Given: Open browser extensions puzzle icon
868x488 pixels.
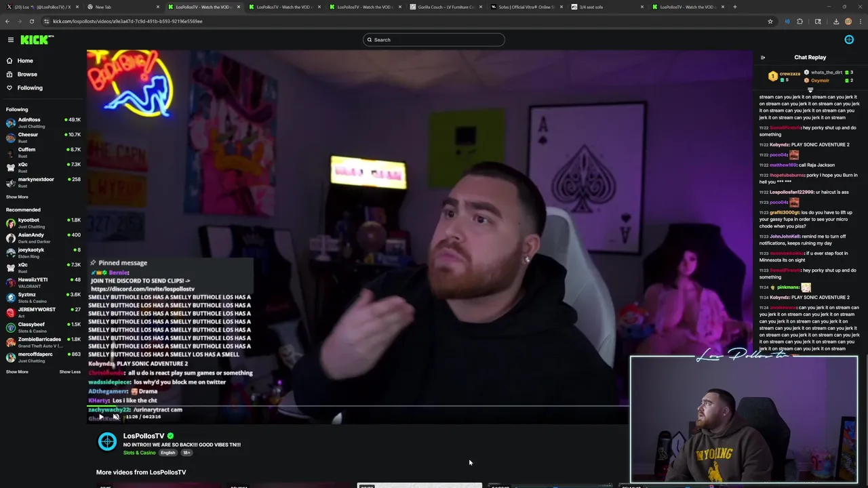Looking at the screenshot, I should (800, 21).
